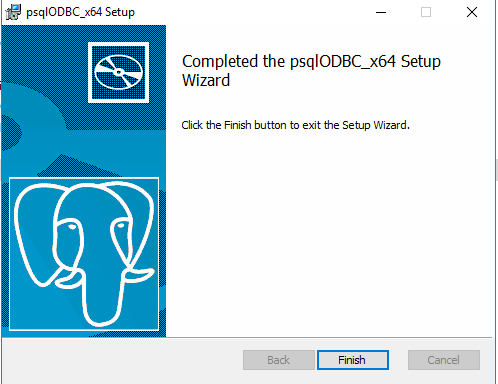Click the disabled Cancel button
The image size is (498, 384).
coord(444,360)
